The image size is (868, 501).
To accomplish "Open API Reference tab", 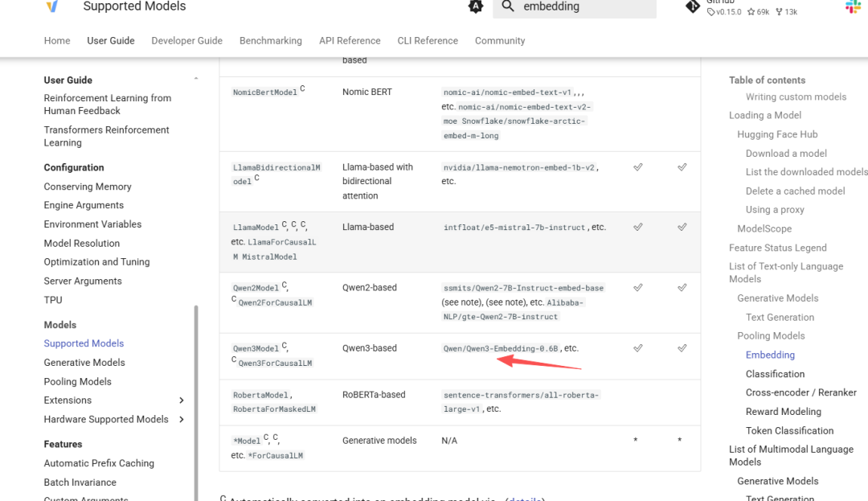I will tap(350, 40).
